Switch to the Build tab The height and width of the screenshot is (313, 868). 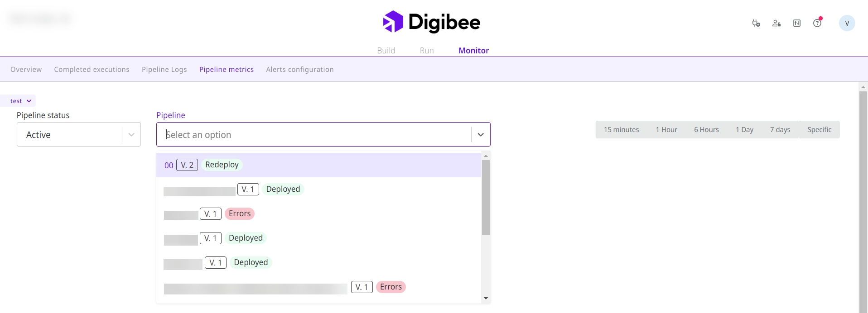pyautogui.click(x=386, y=51)
